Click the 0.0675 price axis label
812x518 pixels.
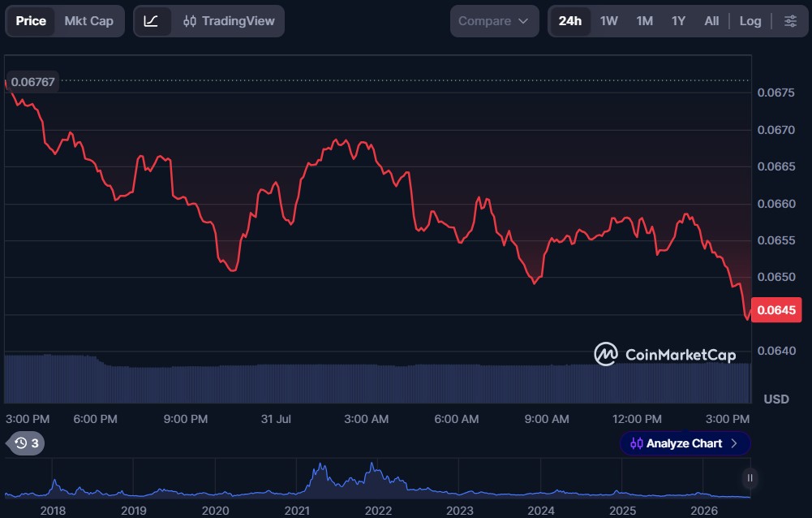[775, 93]
